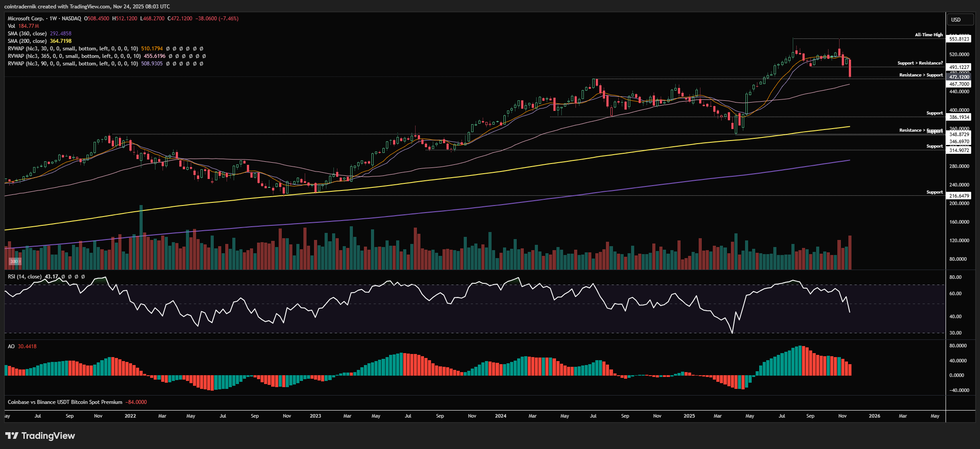Click the 467.7000 price label

pyautogui.click(x=959, y=84)
